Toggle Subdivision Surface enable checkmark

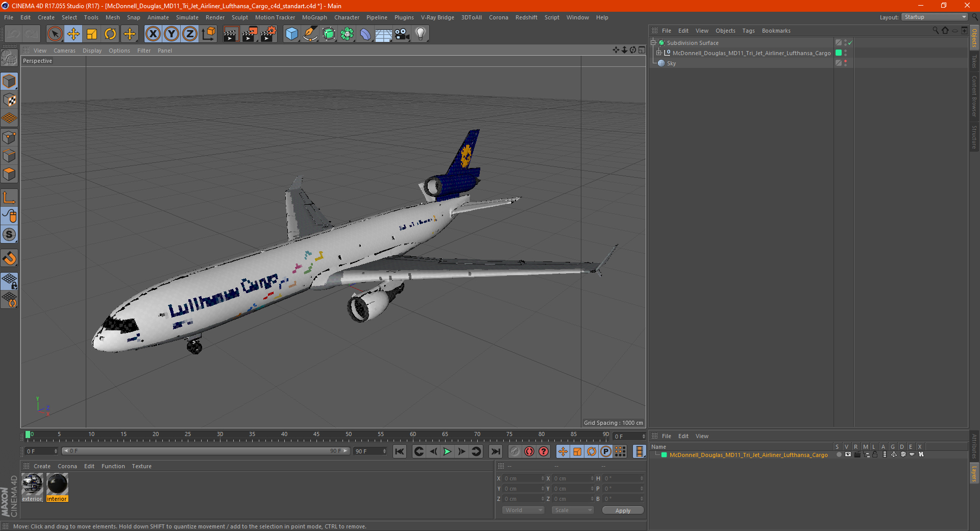point(850,43)
